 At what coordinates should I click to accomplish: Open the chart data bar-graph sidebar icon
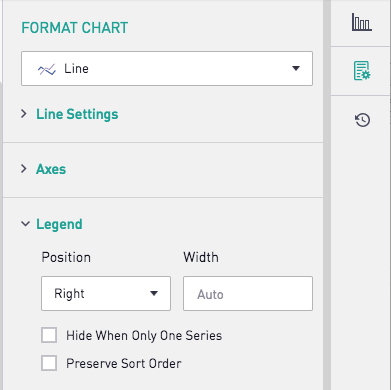362,23
